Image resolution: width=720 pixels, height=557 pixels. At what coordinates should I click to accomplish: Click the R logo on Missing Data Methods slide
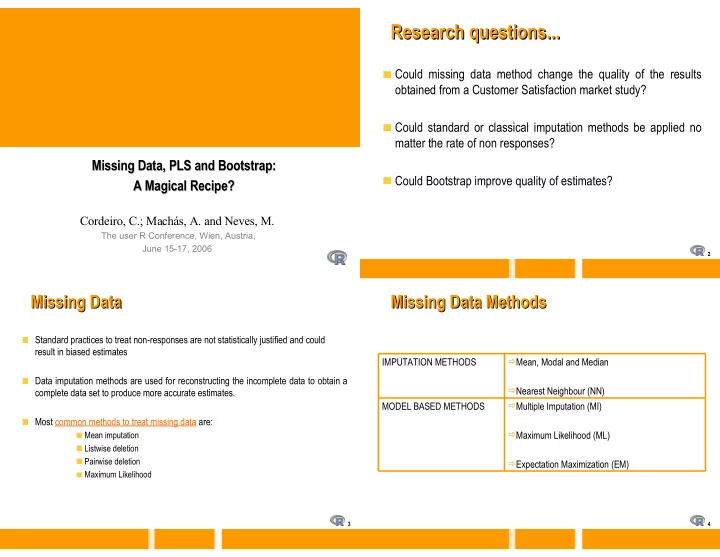[x=698, y=520]
